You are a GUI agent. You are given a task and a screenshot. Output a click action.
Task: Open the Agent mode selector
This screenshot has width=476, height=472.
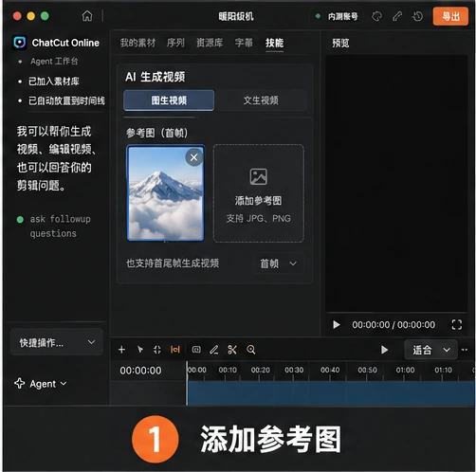click(41, 384)
